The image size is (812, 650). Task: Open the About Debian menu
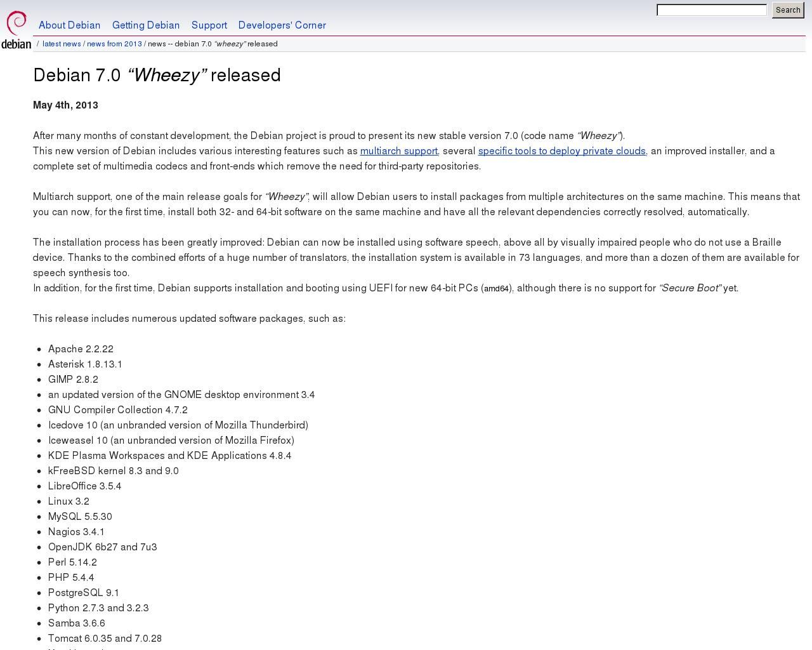tap(69, 25)
